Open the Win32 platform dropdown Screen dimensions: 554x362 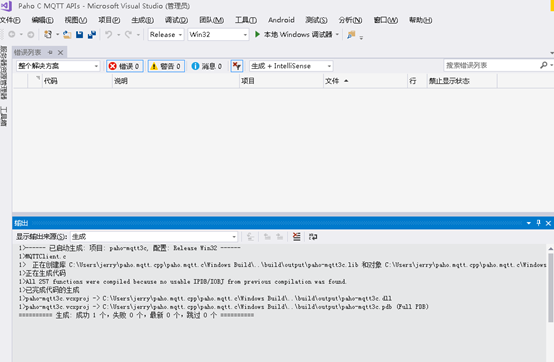[218, 34]
